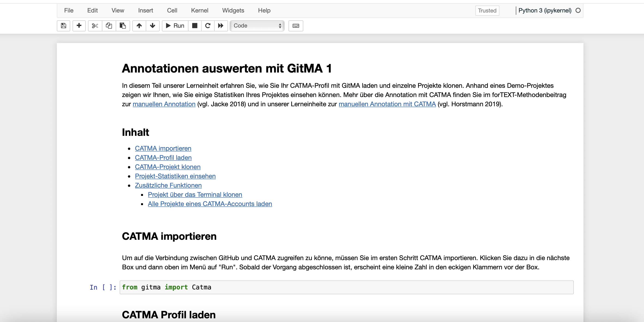Jump to 'Zusätzliche Funktionen' link
This screenshot has height=322, width=644.
click(x=168, y=185)
